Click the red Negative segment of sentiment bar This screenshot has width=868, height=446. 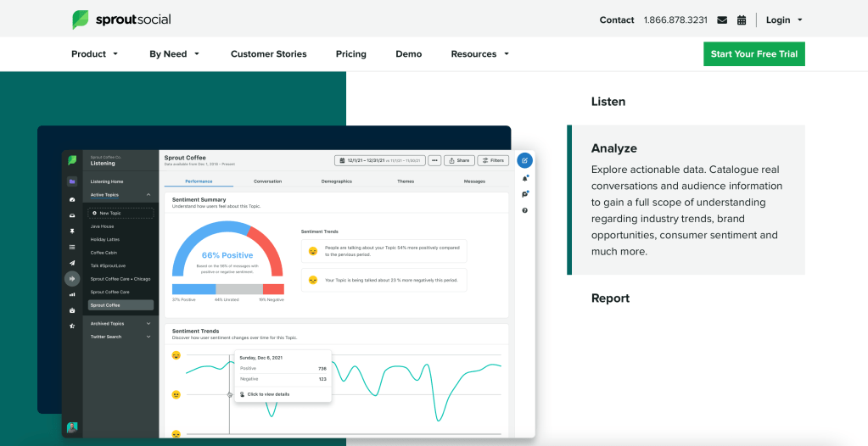pyautogui.click(x=272, y=289)
